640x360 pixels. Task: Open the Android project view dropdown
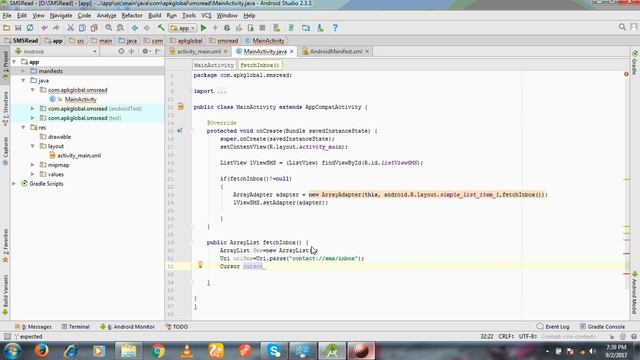pyautogui.click(x=56, y=51)
